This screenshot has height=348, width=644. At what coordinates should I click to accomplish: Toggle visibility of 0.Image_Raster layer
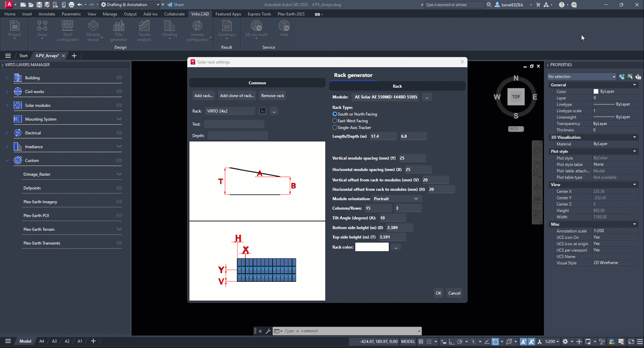pyautogui.click(x=119, y=174)
